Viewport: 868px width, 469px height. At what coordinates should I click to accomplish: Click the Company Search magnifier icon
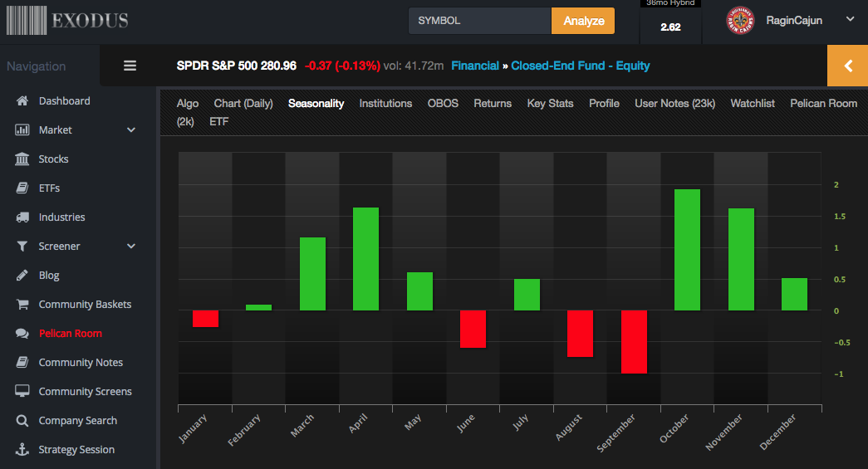point(22,421)
